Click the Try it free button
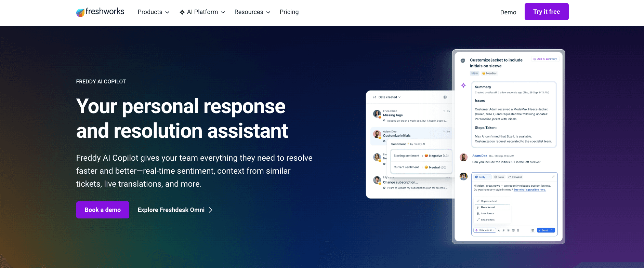The width and height of the screenshot is (644, 268). [x=547, y=12]
